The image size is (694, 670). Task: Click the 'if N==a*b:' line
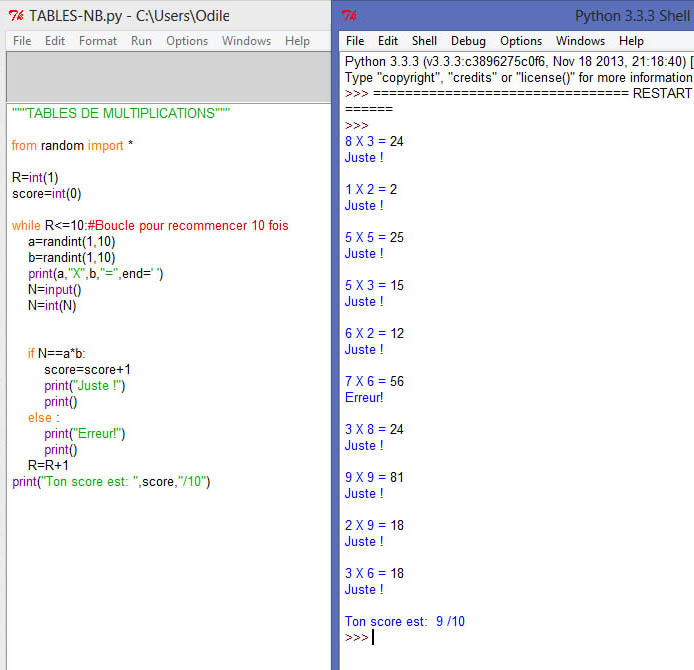point(57,353)
